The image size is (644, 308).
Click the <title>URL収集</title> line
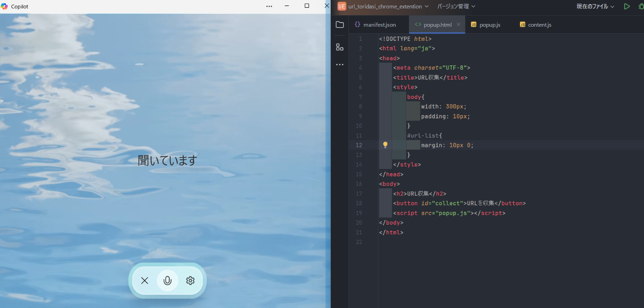(430, 78)
